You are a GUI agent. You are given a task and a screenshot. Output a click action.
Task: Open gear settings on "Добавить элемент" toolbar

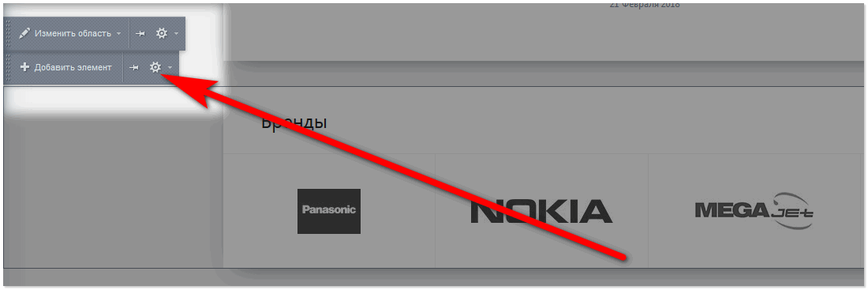(155, 67)
